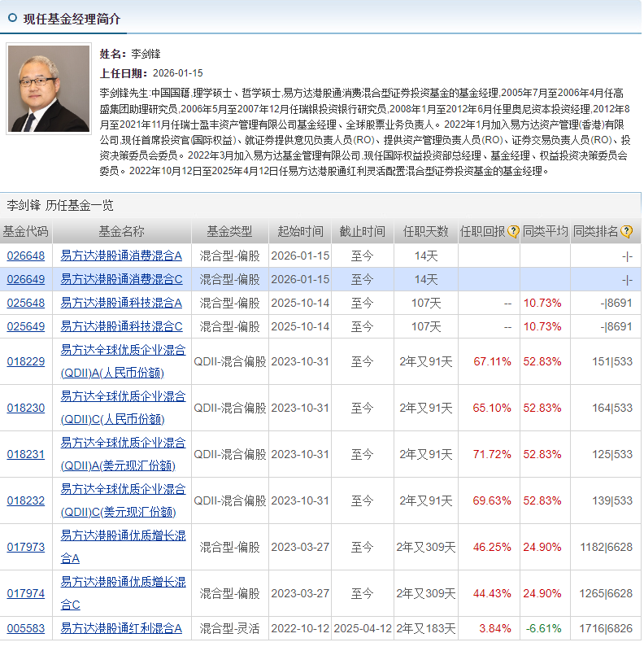The image size is (644, 651).
Task: Open 易方达全球优质企业混合(QDII)C(美元现汇份额) link
Action: coord(123,500)
